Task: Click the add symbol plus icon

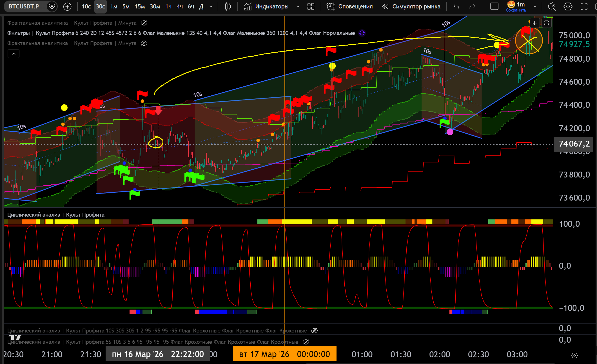Action: pos(67,6)
